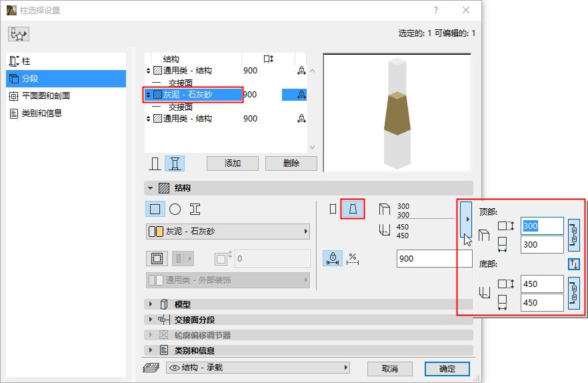Open the disabled veneer type flyout
The width and height of the screenshot is (588, 383).
click(183, 259)
